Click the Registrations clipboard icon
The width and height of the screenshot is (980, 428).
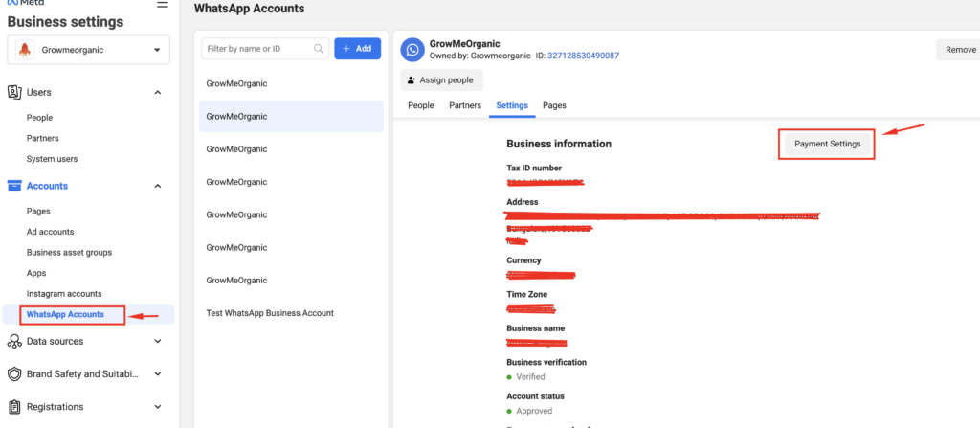coord(13,407)
